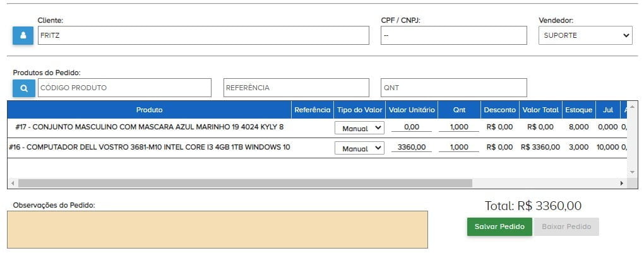Click the horizontal scrollbar right arrow

(621, 184)
